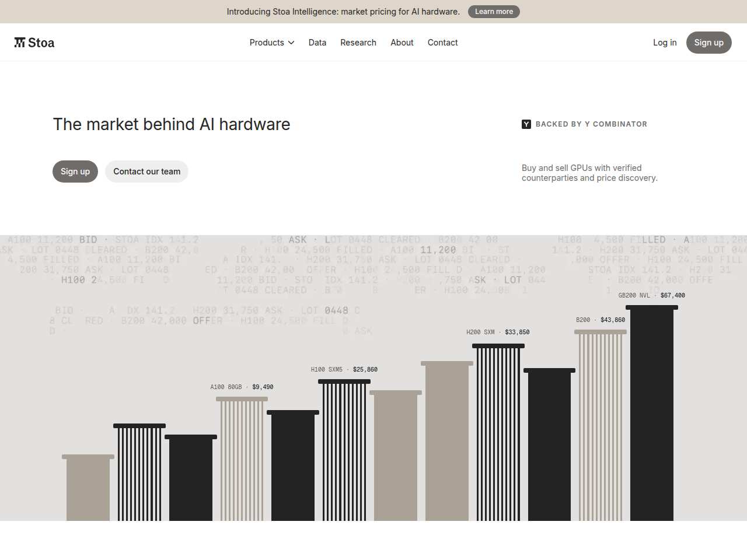
Task: Go to the Research page
Action: (x=358, y=43)
